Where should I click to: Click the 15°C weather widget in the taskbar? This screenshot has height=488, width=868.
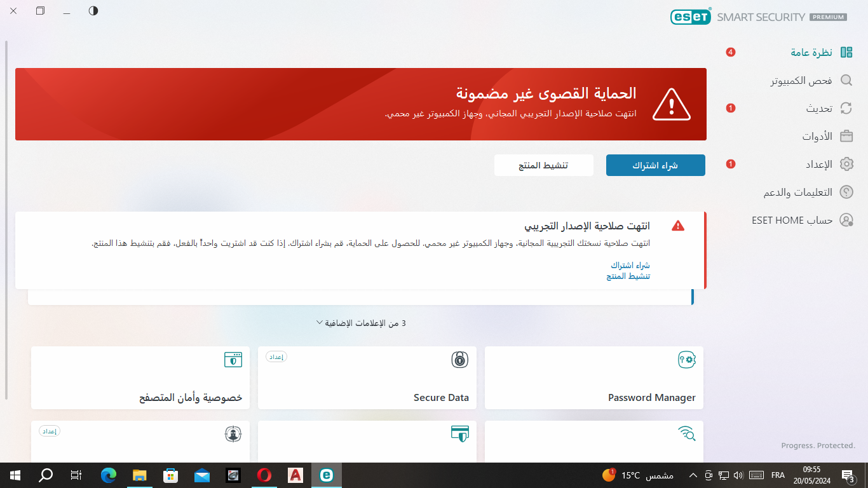click(637, 475)
